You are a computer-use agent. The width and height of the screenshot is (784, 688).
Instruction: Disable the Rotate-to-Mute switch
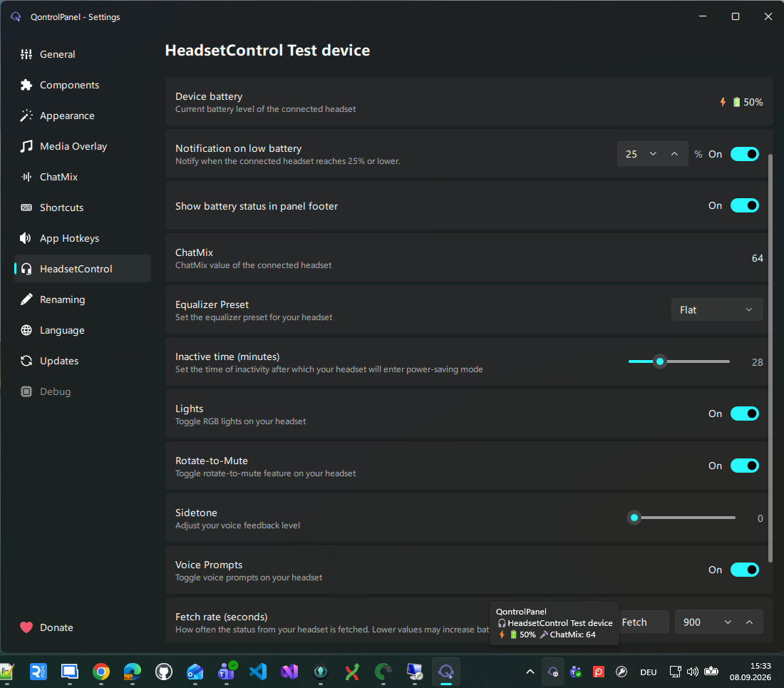point(745,466)
